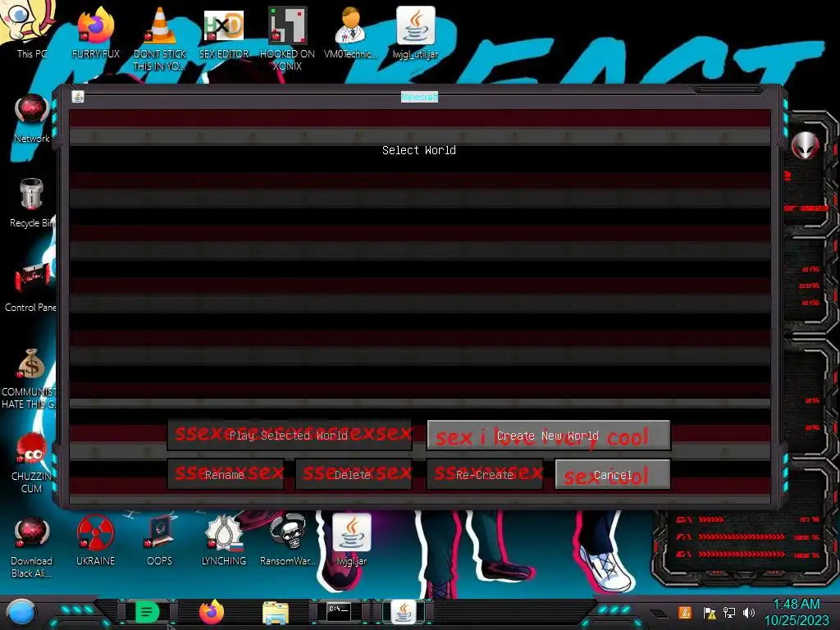Image resolution: width=840 pixels, height=630 pixels.
Task: Click the Delete world button
Action: pyautogui.click(x=354, y=474)
